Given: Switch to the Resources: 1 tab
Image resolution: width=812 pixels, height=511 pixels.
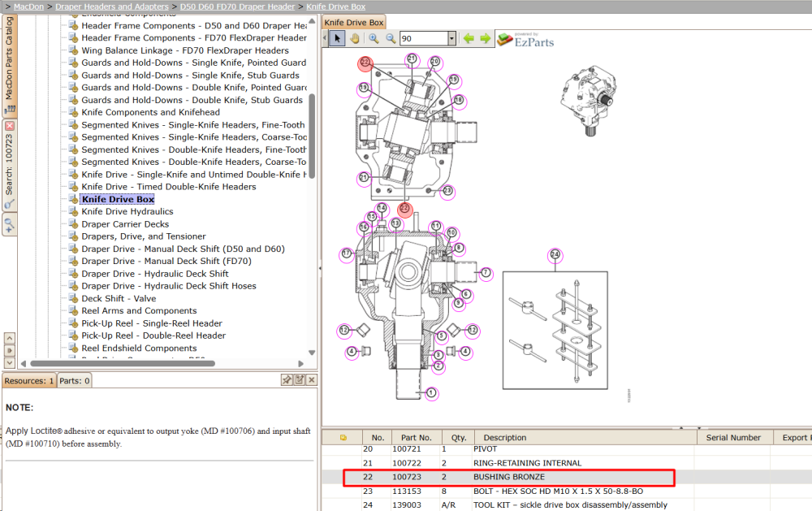Looking at the screenshot, I should point(29,380).
